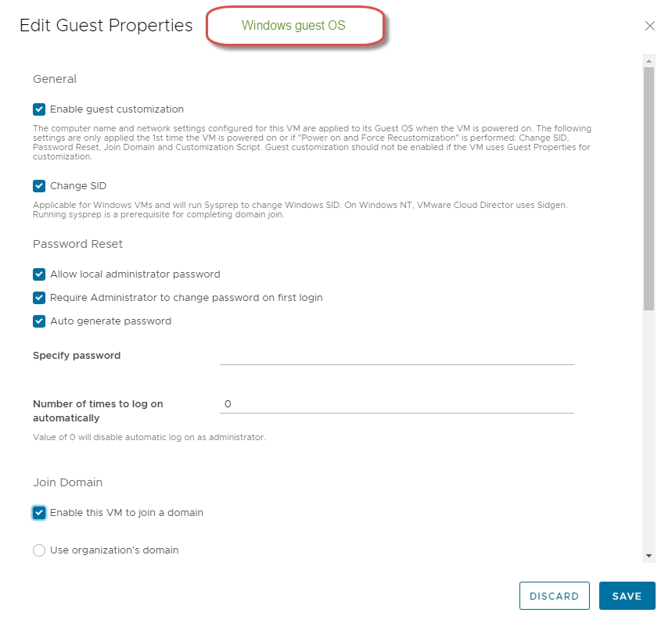Select Use organization's domain radio option
This screenshot has width=672, height=627.
tap(39, 550)
